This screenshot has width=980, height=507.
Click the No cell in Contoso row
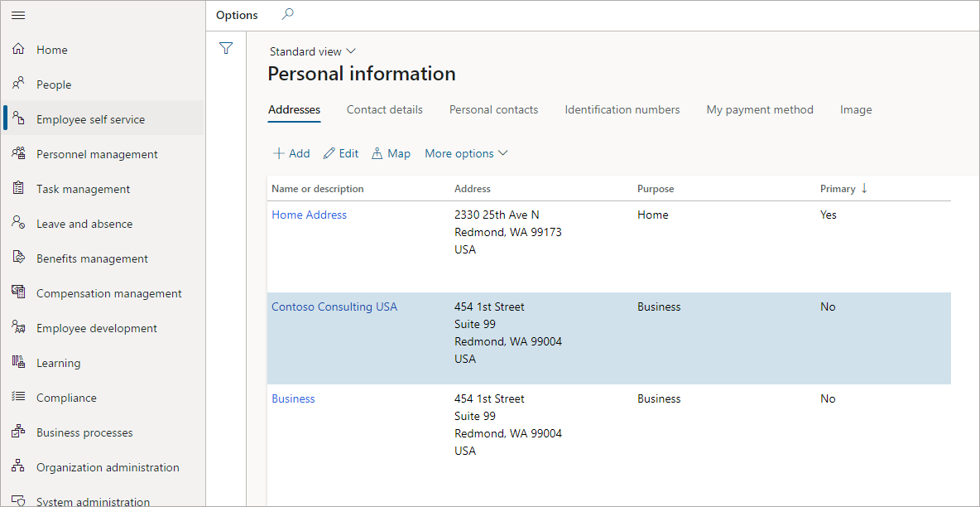828,307
